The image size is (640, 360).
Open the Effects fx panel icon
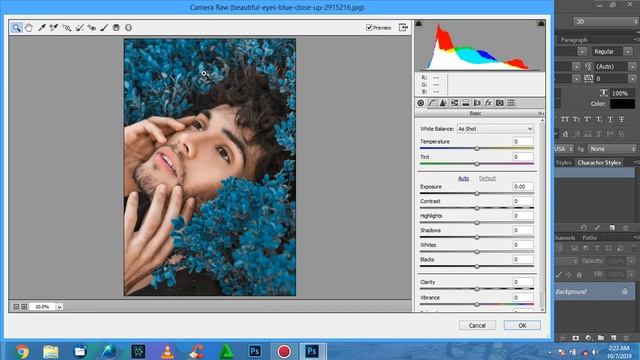(x=488, y=103)
